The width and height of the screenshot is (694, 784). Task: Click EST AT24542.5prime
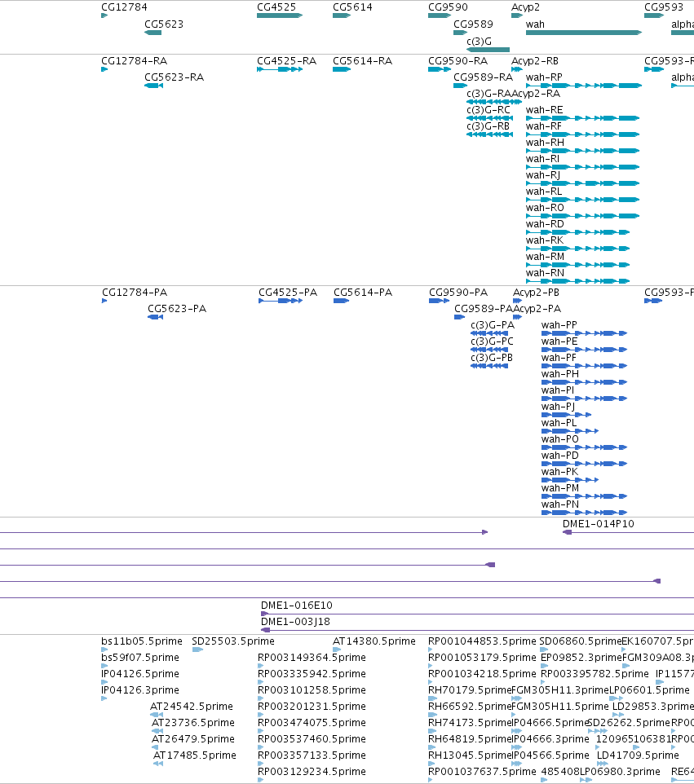coord(192,707)
